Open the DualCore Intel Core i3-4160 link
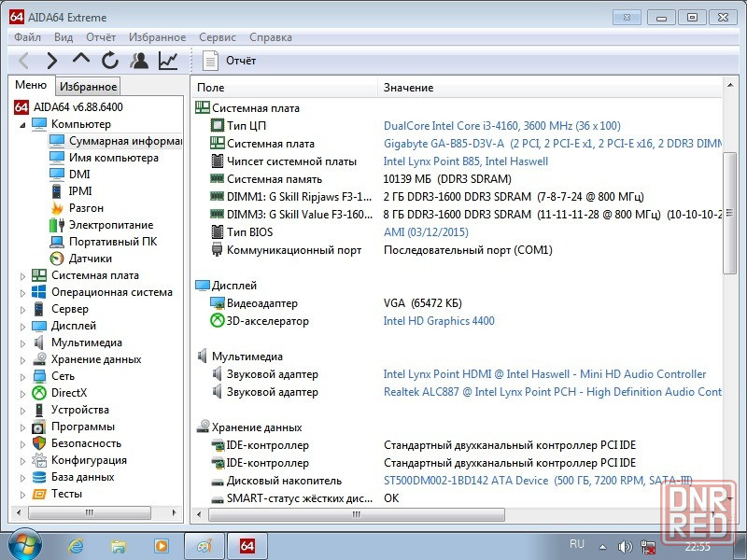Image resolution: width=747 pixels, height=560 pixels. (502, 126)
